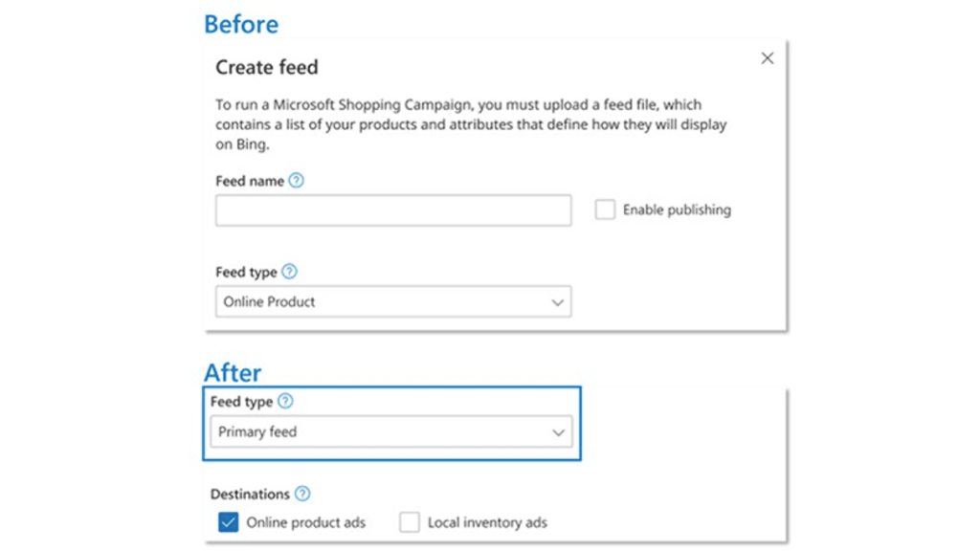980x551 pixels.
Task: Open the Feed name help icon
Action: click(x=297, y=180)
